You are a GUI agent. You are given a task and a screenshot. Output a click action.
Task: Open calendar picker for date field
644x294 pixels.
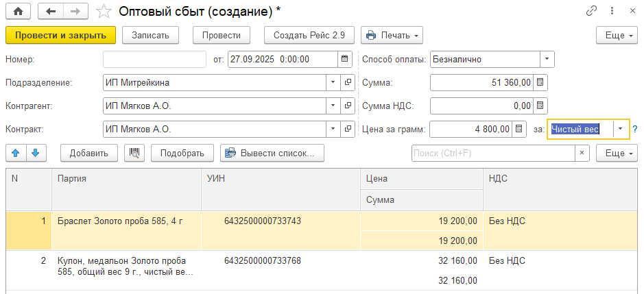pos(345,59)
